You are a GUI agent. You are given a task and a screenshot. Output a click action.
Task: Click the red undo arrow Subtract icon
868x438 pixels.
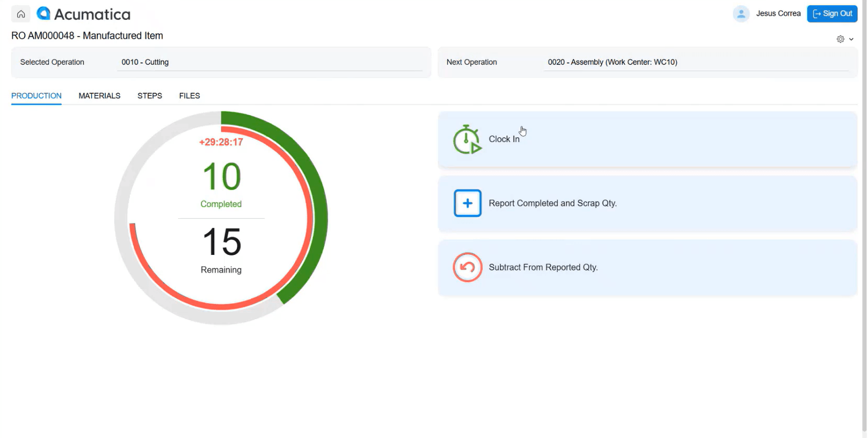(x=467, y=267)
